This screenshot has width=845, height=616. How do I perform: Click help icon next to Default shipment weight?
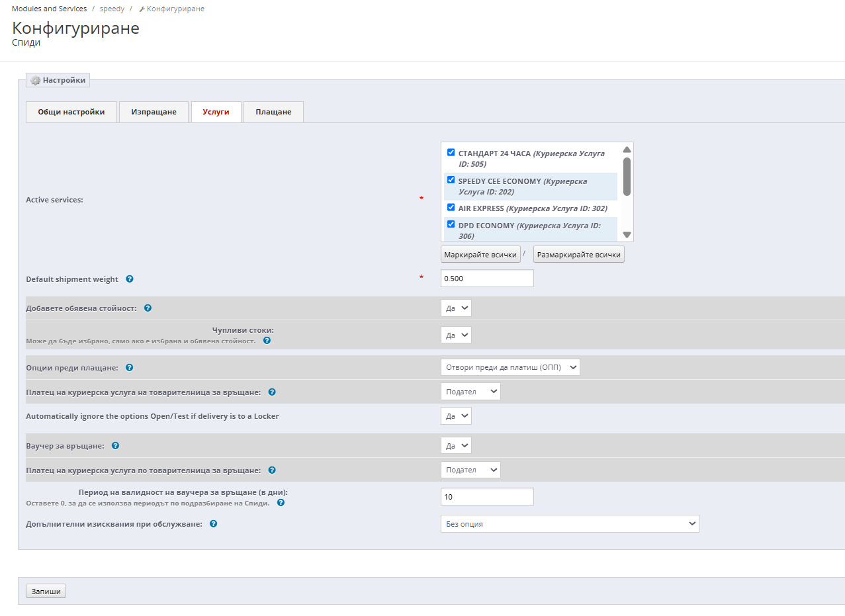(130, 279)
